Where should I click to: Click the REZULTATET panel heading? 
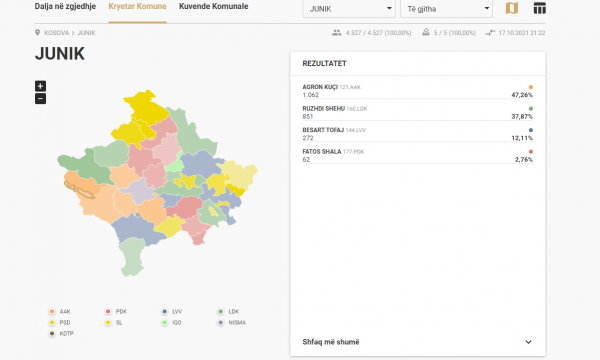(x=324, y=64)
